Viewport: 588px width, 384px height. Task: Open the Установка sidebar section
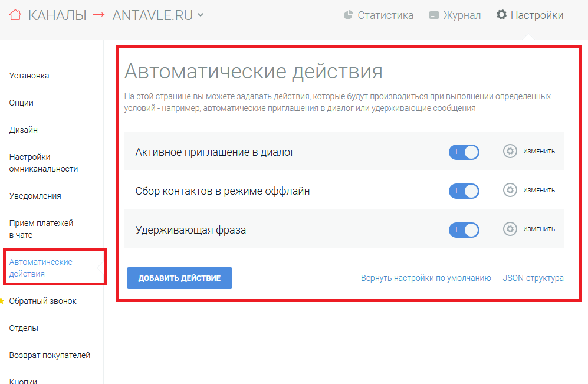click(29, 76)
